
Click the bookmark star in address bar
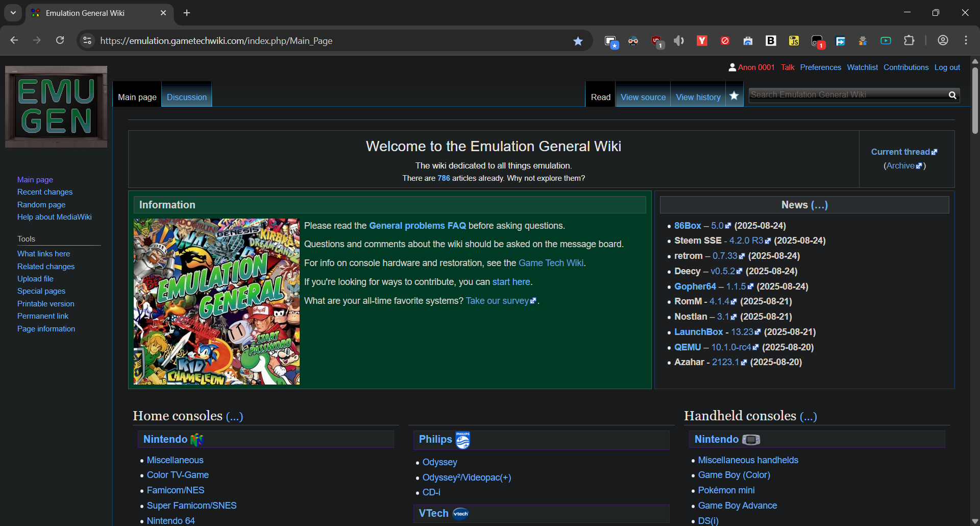[x=578, y=41]
